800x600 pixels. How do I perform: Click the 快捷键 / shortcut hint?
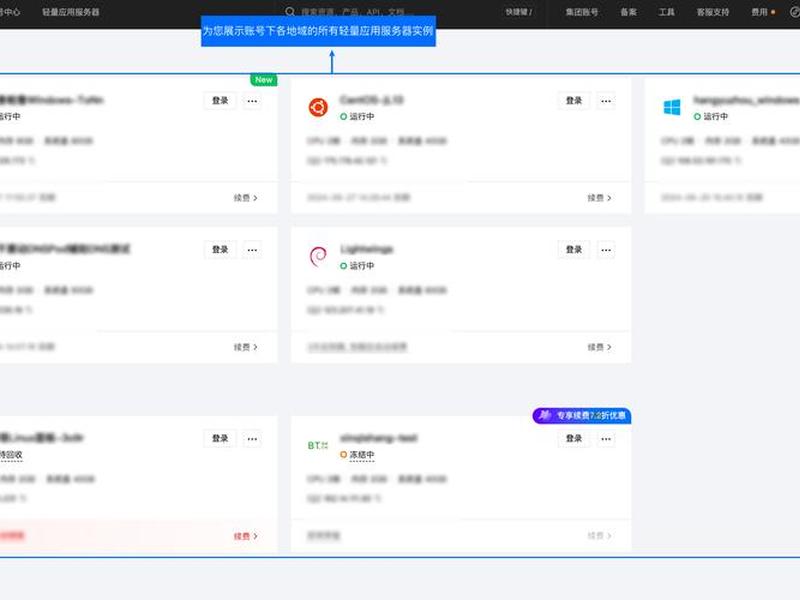(x=519, y=12)
